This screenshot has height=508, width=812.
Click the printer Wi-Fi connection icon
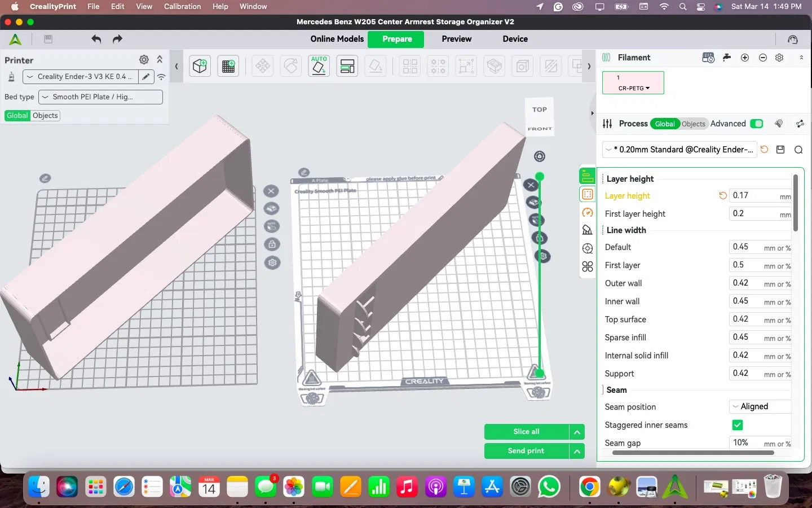[x=161, y=77]
